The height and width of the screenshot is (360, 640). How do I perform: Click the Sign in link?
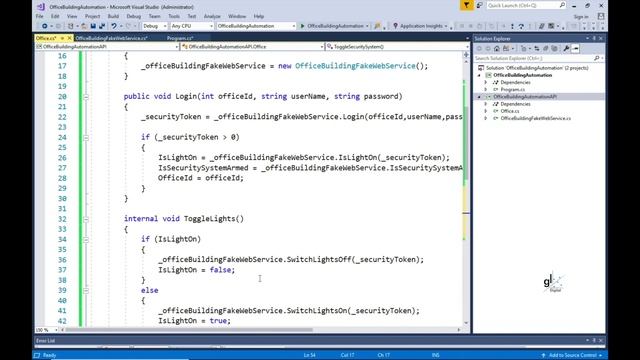tap(581, 17)
